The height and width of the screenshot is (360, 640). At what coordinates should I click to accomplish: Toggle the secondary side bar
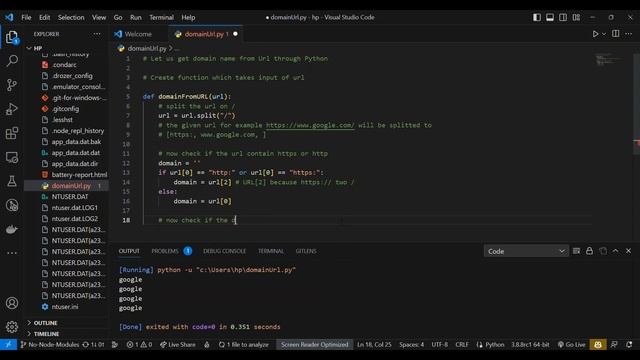coord(563,17)
